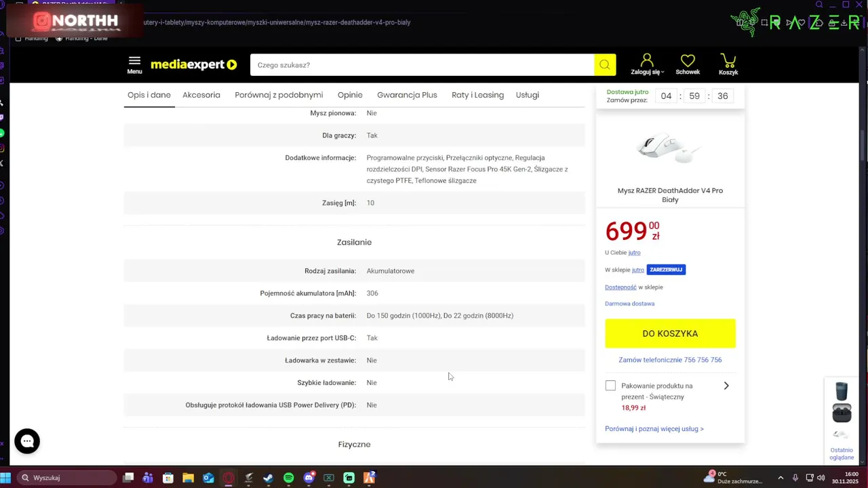Click the microphone tray icon
The image size is (868, 488).
(x=795, y=478)
